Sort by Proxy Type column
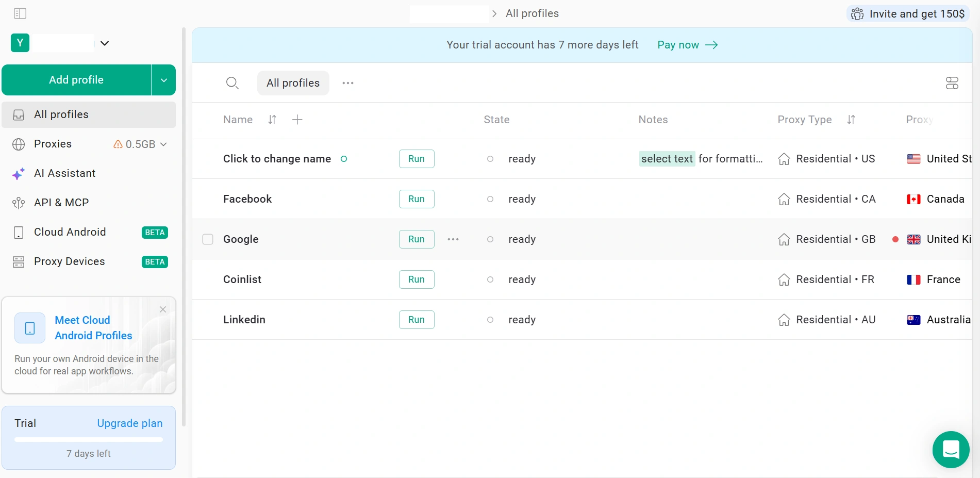This screenshot has width=980, height=478. point(851,120)
